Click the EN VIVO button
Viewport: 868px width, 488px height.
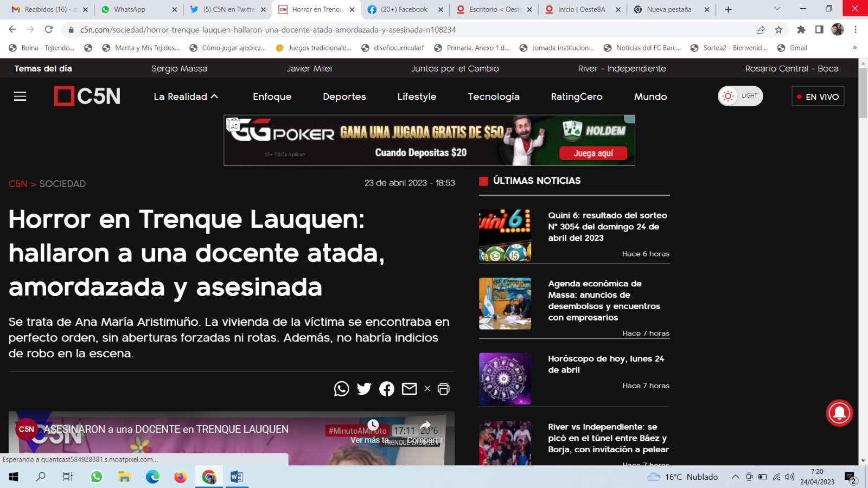point(818,97)
